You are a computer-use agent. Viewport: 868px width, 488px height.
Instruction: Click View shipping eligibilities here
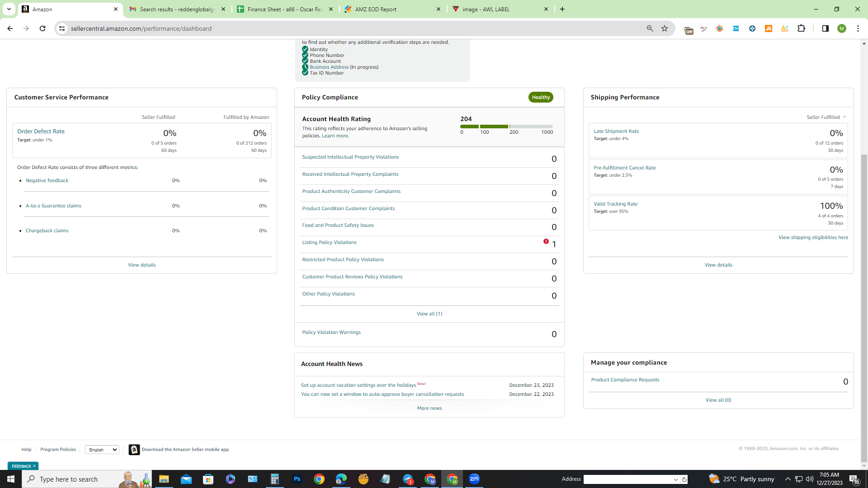click(813, 237)
